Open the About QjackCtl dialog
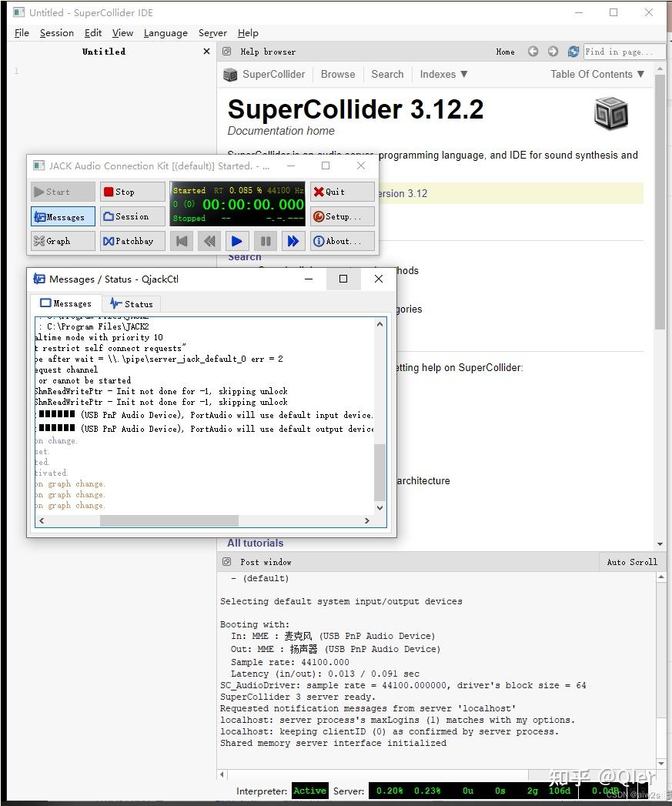 coord(342,241)
